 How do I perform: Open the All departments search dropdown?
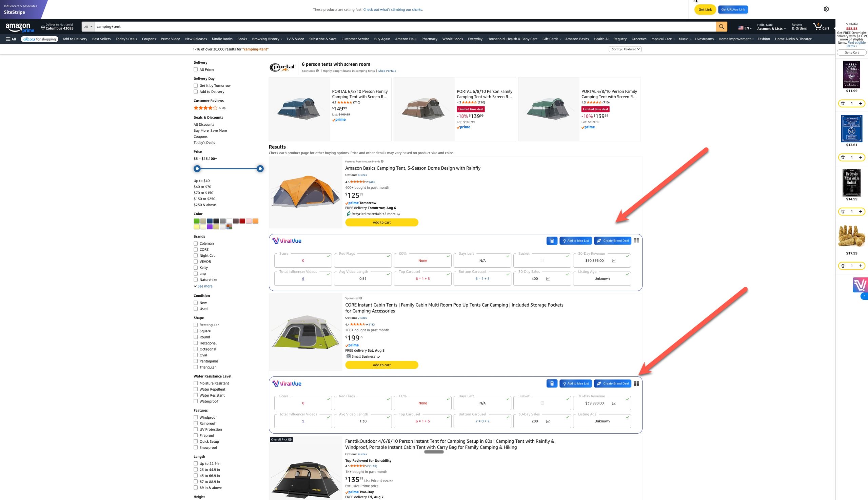88,26
